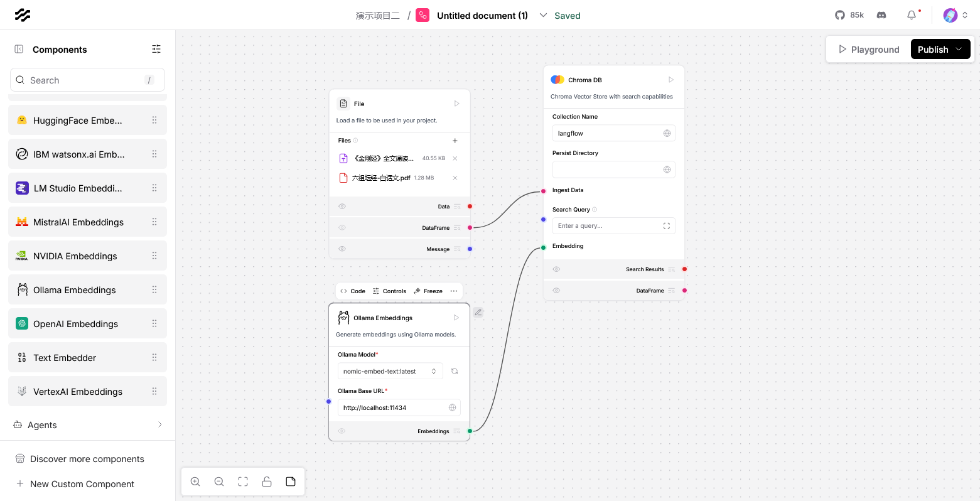Image resolution: width=980 pixels, height=501 pixels.
Task: Open the Discord icon
Action: (x=881, y=15)
